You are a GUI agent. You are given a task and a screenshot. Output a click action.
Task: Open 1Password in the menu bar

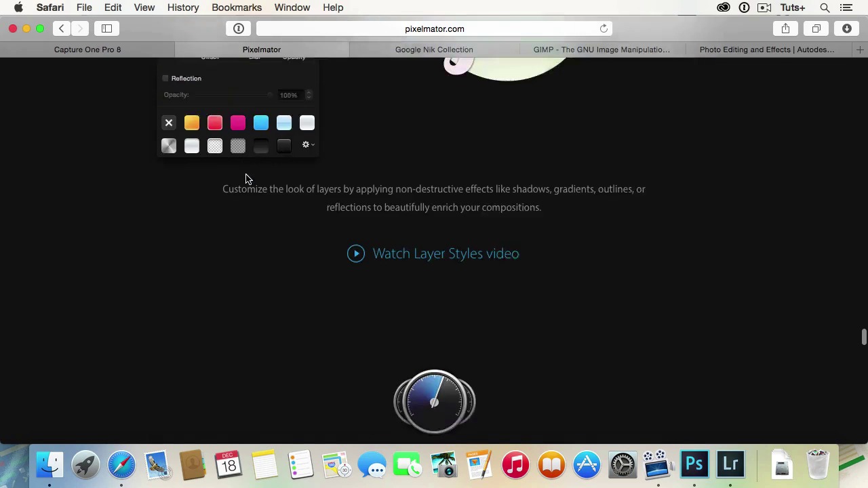point(744,7)
